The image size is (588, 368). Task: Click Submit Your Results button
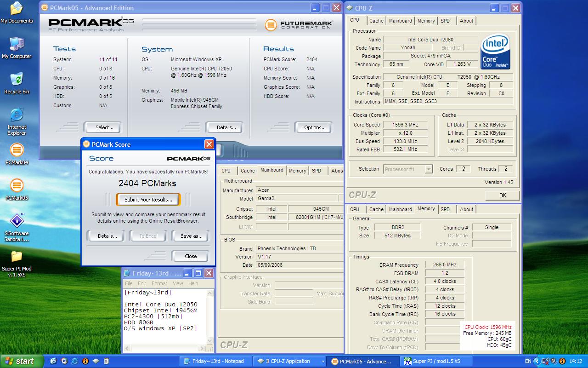pos(148,200)
